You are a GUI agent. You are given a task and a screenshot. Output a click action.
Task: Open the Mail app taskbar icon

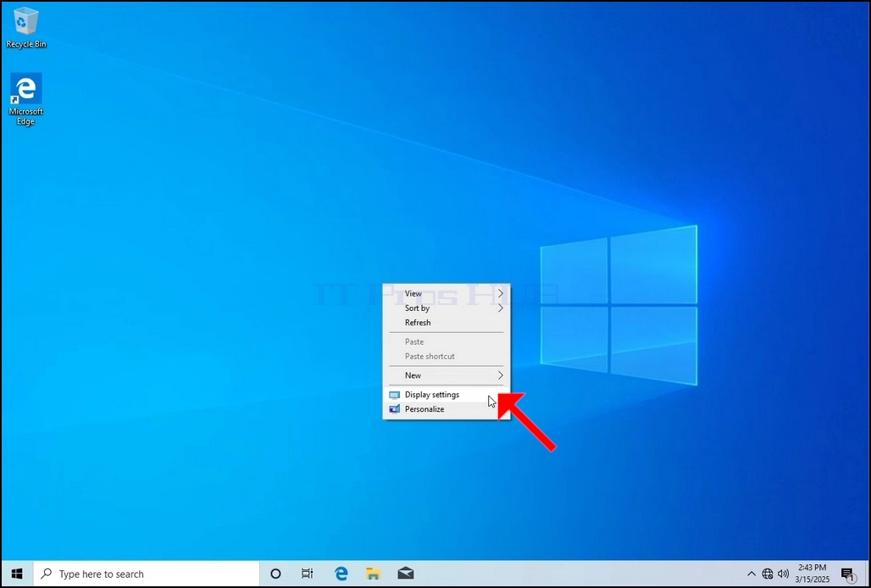406,574
